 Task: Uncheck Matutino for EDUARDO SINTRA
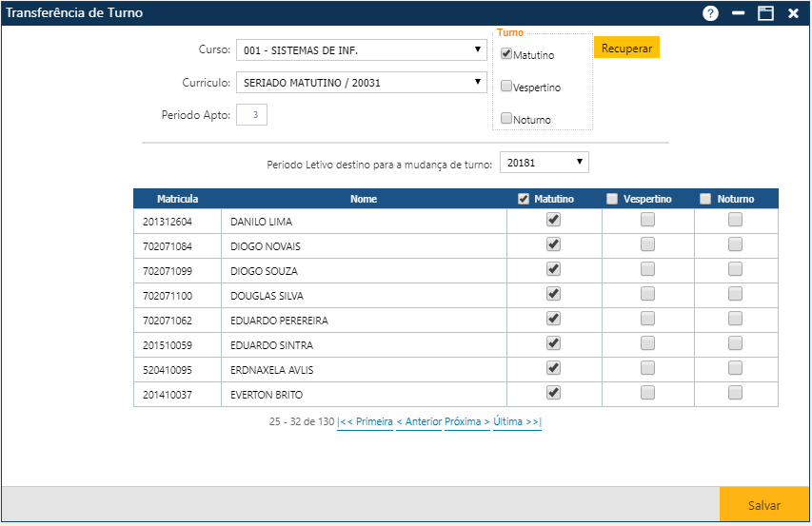coord(554,343)
